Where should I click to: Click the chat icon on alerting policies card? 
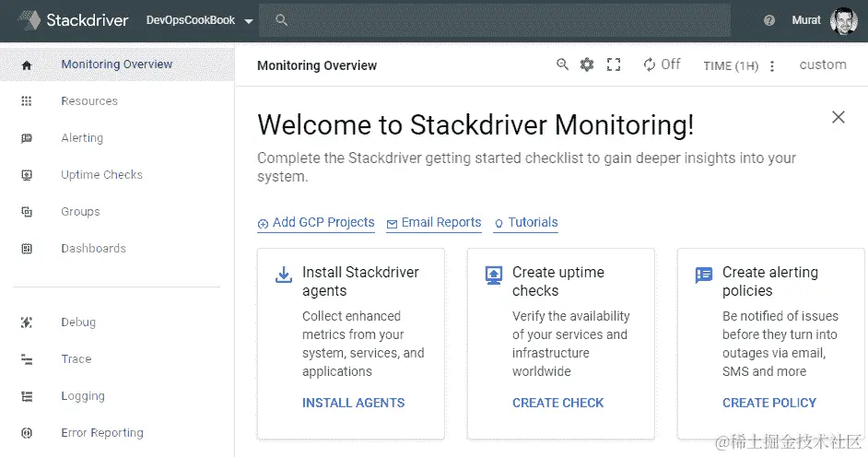[704, 275]
